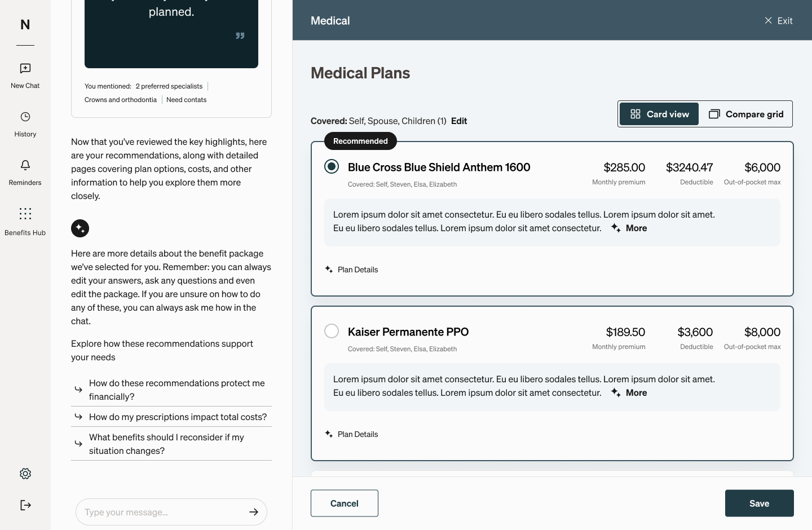Click sparkle icon beside Blue Cross Plan Details
This screenshot has height=530, width=812.
pyautogui.click(x=329, y=270)
